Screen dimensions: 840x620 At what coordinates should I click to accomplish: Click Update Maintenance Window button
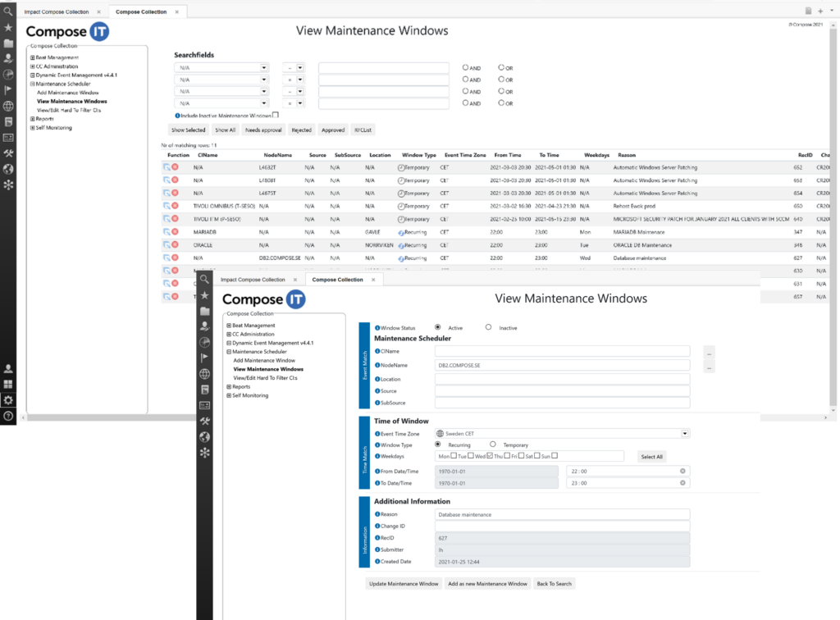click(x=404, y=584)
